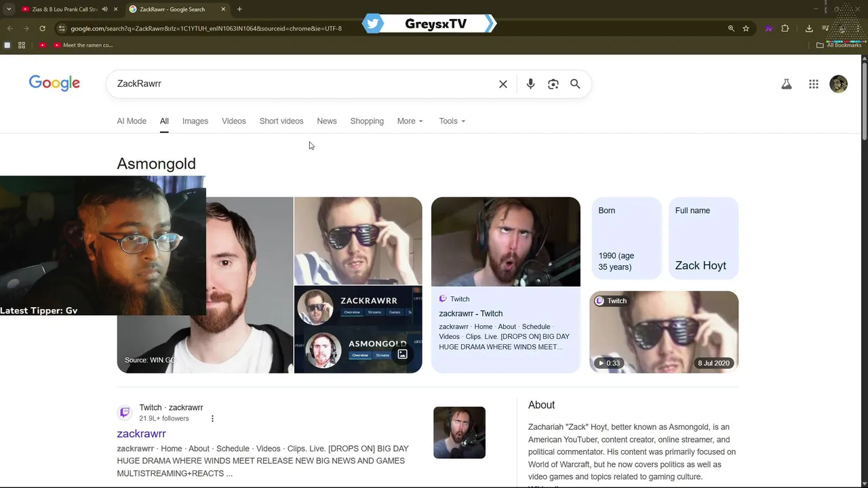Screen dimensions: 868x488
Task: Go forward in Chrome
Action: pos(26,28)
